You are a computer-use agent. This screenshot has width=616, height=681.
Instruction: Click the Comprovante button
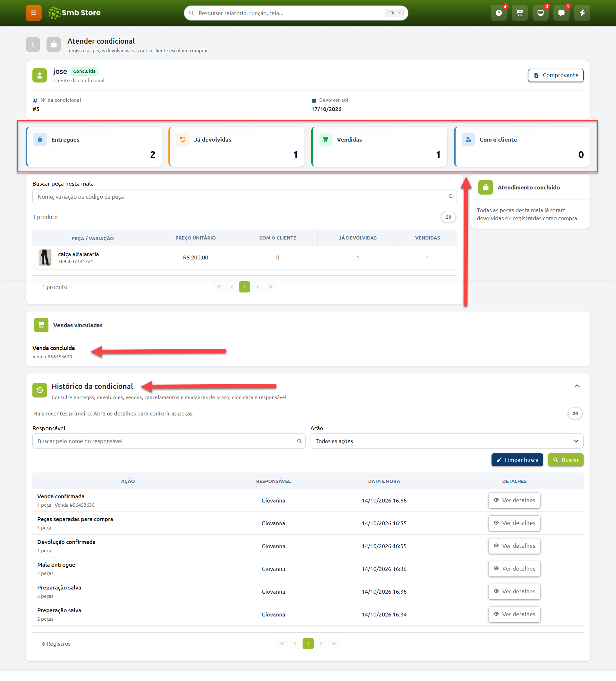(556, 75)
